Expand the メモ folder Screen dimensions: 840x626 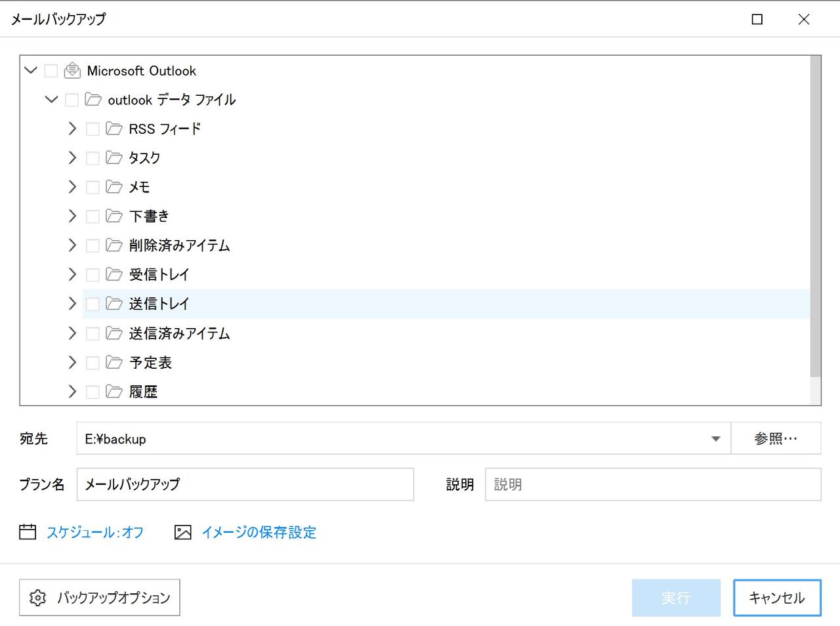click(72, 187)
